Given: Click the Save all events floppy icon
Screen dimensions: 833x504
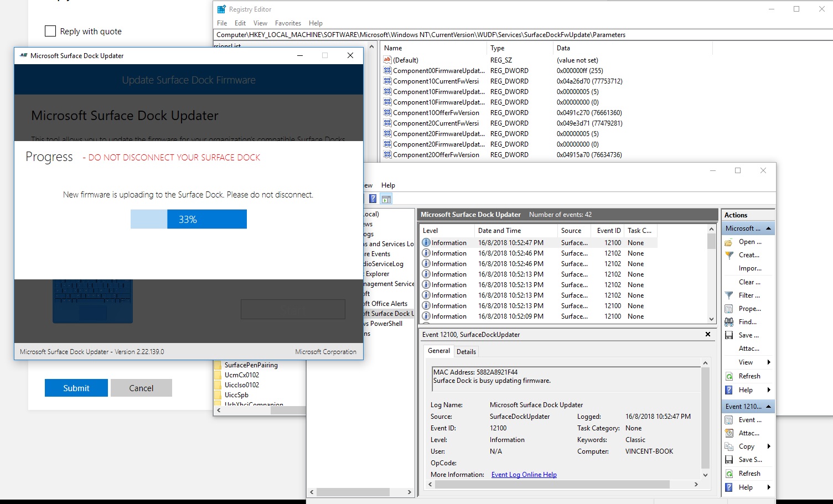Looking at the screenshot, I should pyautogui.click(x=729, y=335).
